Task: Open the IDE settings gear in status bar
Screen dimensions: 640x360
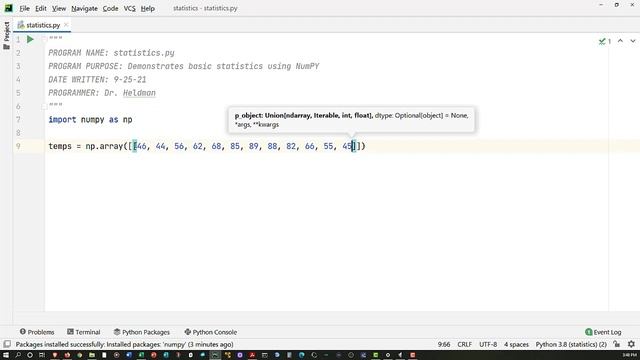Action: point(631,344)
